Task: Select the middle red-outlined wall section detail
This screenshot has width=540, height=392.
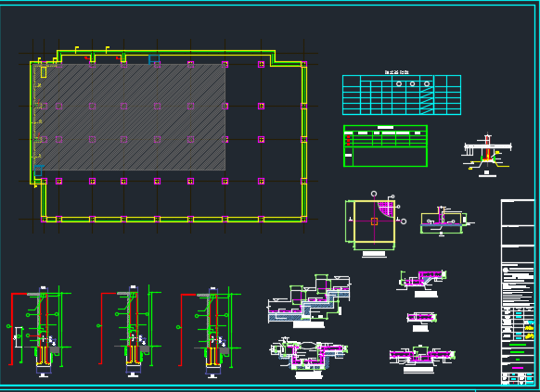Action: pyautogui.click(x=130, y=331)
